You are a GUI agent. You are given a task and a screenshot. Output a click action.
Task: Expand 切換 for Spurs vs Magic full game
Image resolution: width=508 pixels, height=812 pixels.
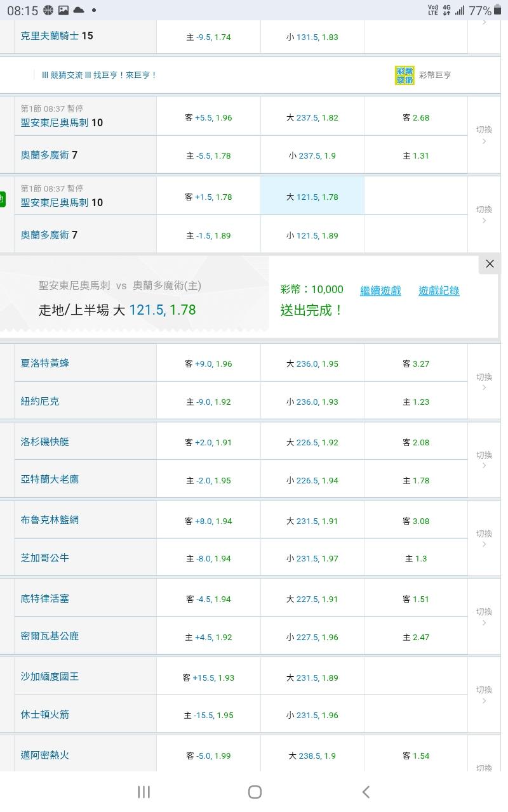click(x=484, y=134)
